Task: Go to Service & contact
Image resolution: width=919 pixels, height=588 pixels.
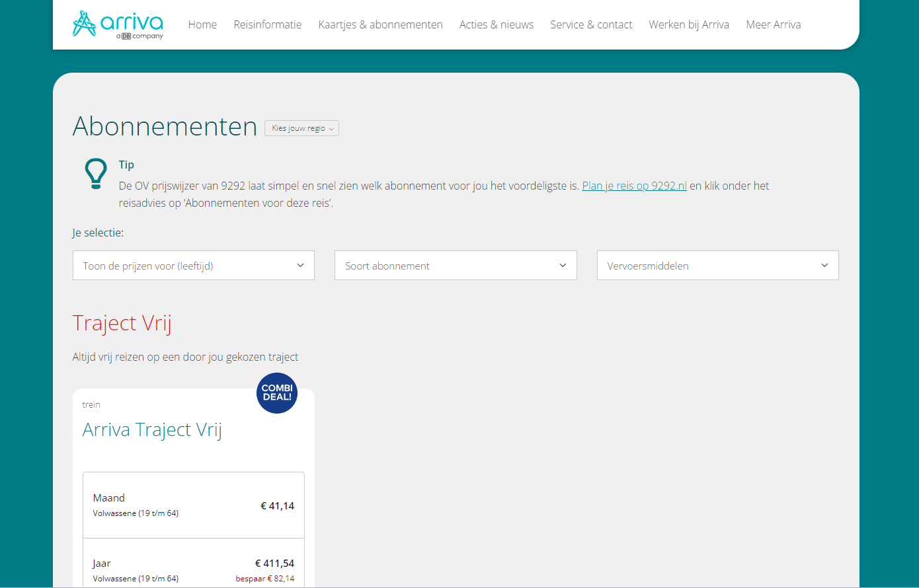Action: click(x=591, y=24)
